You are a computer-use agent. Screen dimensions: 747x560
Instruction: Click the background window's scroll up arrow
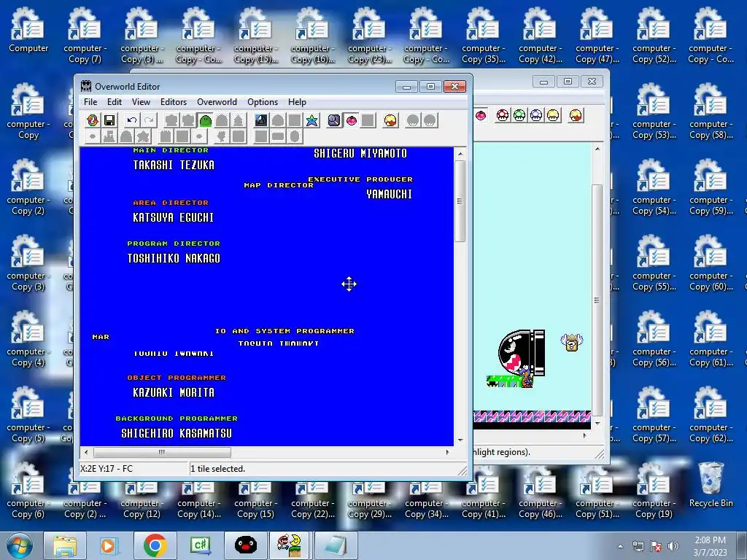tap(597, 149)
